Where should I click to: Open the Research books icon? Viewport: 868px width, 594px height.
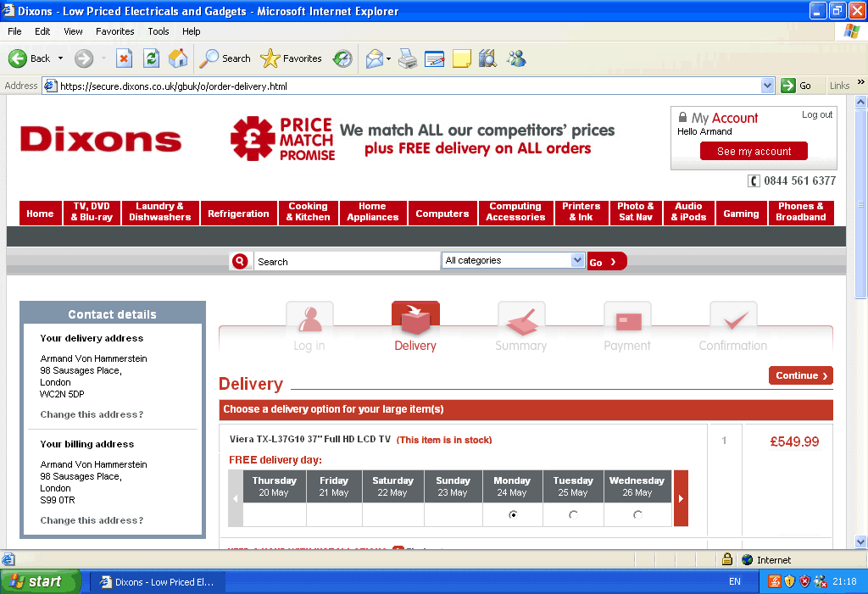487,58
